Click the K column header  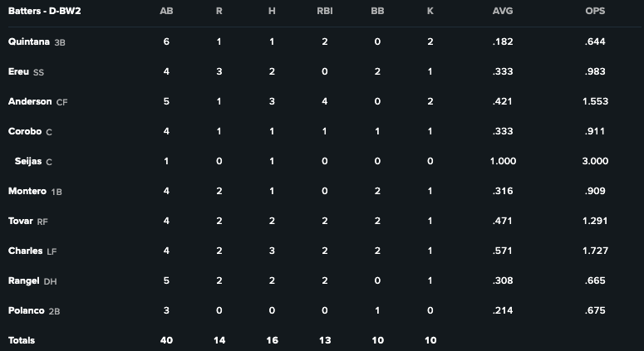(430, 12)
